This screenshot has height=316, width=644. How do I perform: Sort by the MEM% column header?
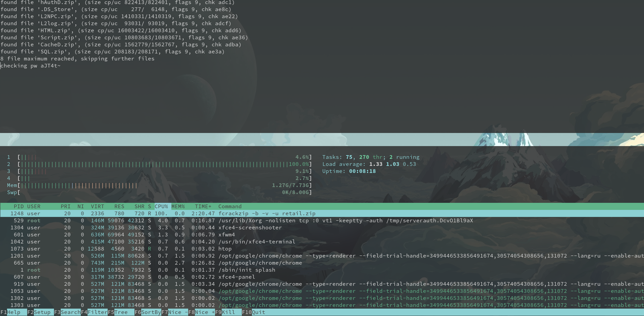coord(178,207)
